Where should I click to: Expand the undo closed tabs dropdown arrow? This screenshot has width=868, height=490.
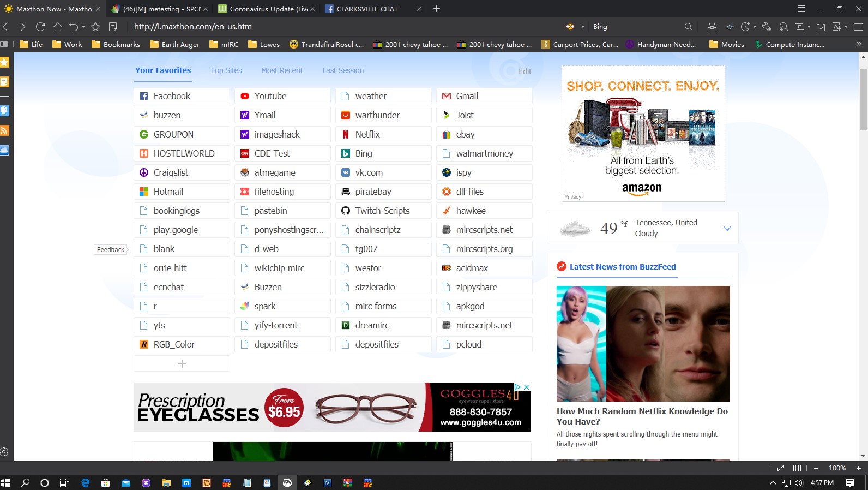[83, 27]
